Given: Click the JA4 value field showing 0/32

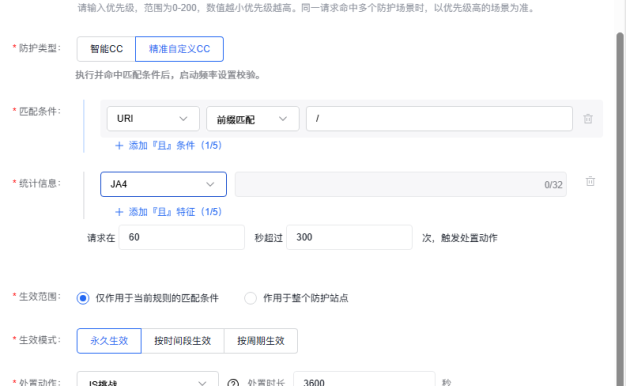Looking at the screenshot, I should pyautogui.click(x=400, y=184).
